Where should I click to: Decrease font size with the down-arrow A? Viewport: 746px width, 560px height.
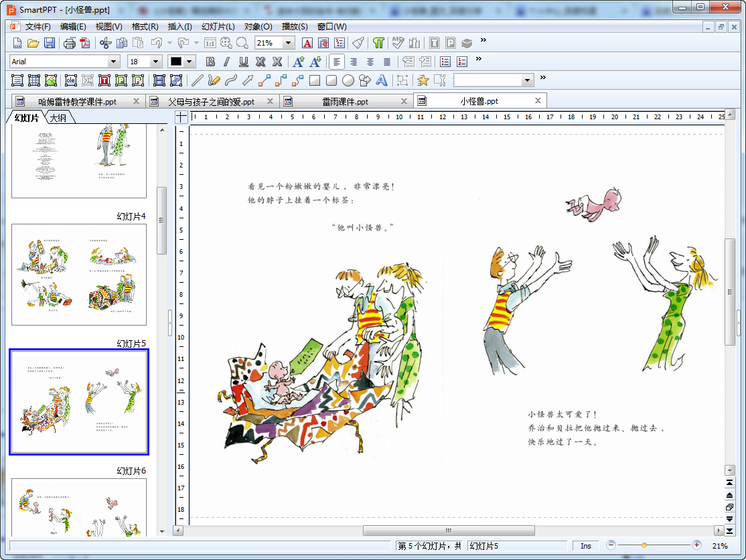pyautogui.click(x=315, y=62)
